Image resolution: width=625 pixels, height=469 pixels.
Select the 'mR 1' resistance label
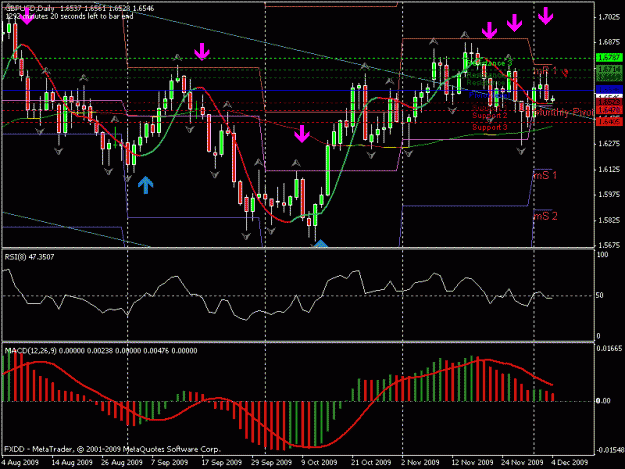pyautogui.click(x=545, y=71)
